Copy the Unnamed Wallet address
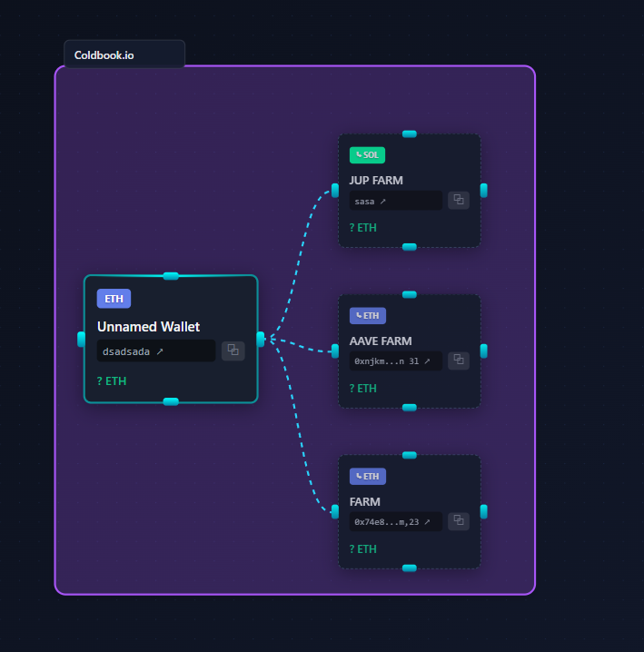This screenshot has height=652, width=644. click(x=233, y=351)
